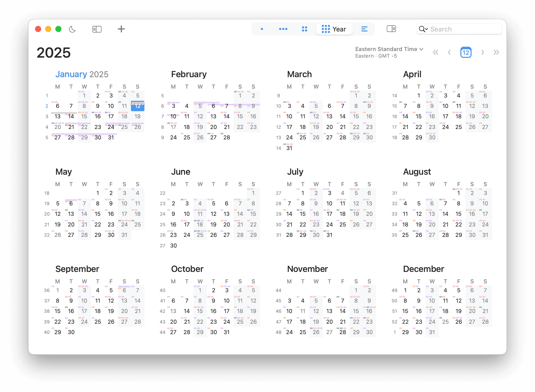Switch to Month view four-dot grid
535x392 pixels.
coord(305,29)
